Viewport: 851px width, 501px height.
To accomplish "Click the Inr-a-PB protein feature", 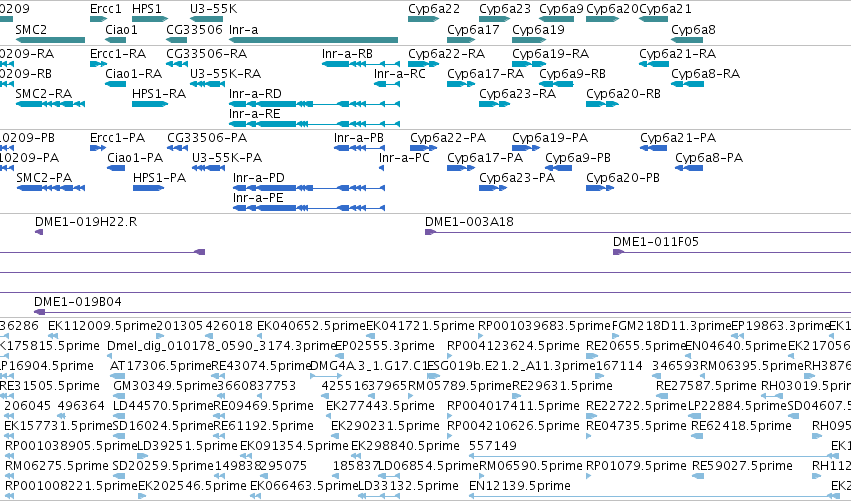I will tap(359, 148).
